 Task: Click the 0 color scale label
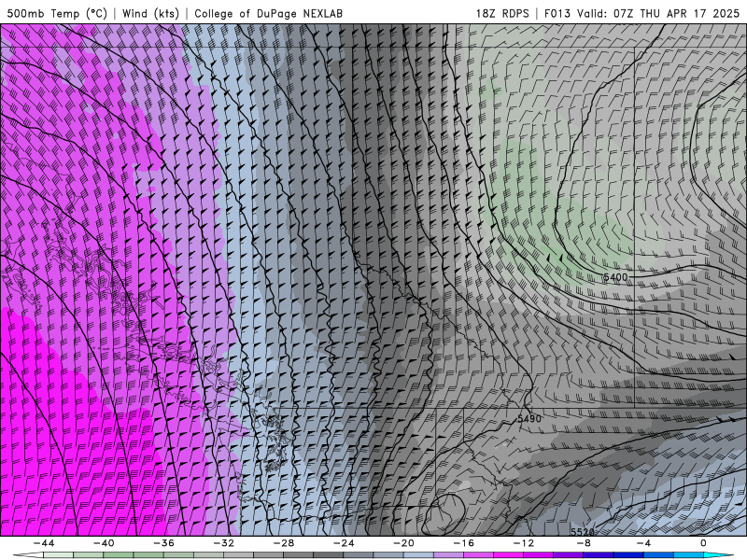(x=703, y=543)
